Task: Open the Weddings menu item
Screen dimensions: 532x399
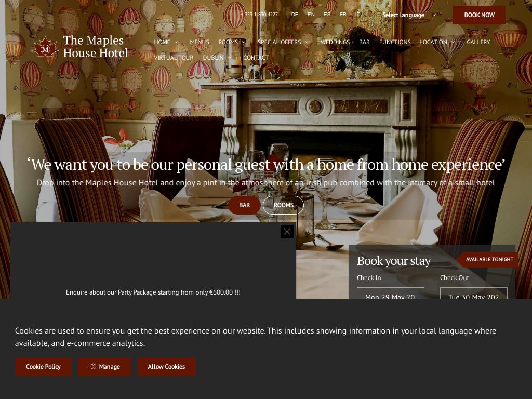Action: coord(335,42)
